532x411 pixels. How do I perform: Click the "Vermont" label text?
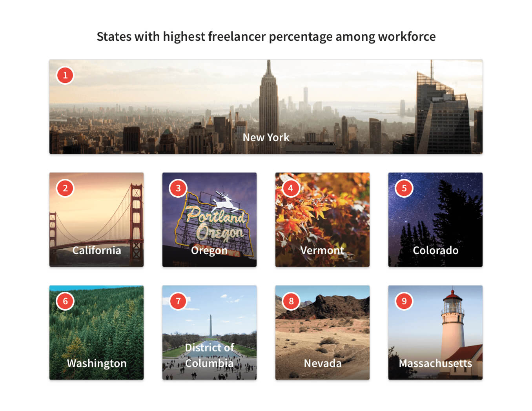322,250
